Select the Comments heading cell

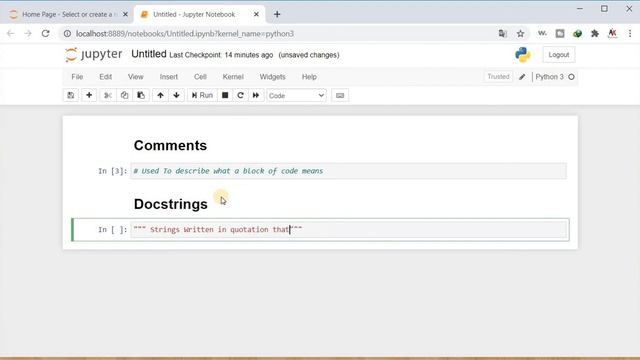point(170,145)
